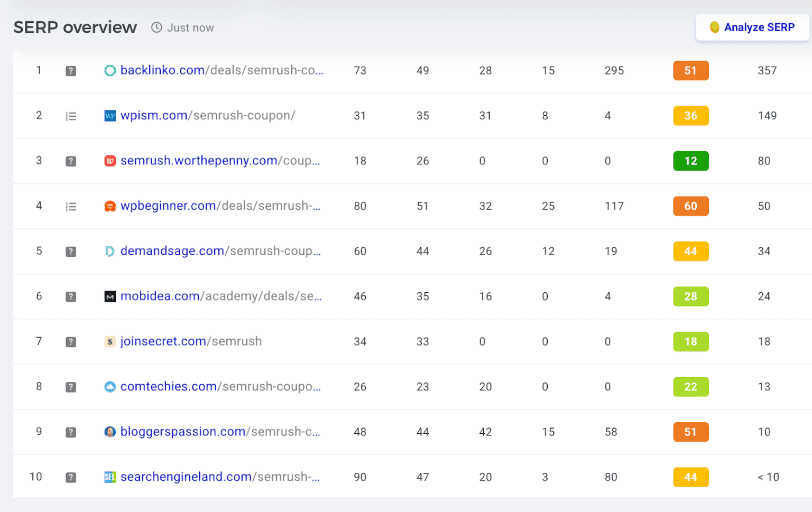This screenshot has width=812, height=512.
Task: Click the wpism.com favicon
Action: [x=110, y=116]
